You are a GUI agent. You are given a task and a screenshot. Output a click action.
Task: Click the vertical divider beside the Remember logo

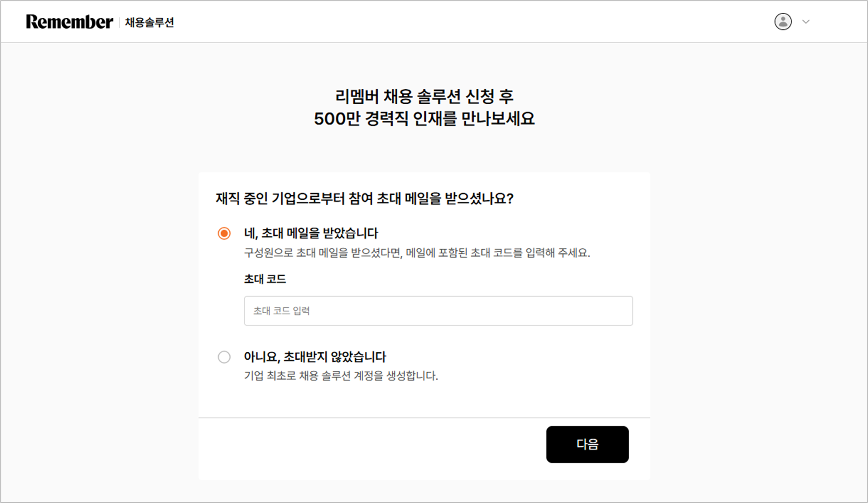tap(119, 22)
